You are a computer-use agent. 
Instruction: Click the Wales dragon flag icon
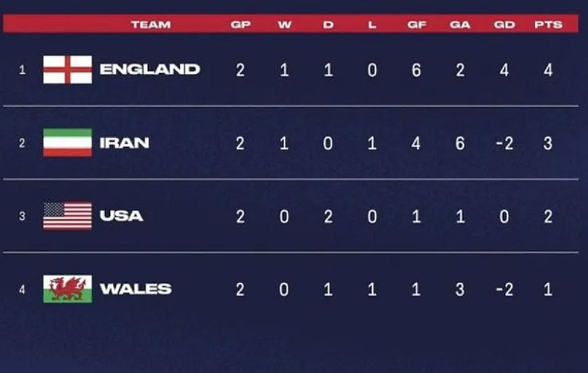coord(68,288)
